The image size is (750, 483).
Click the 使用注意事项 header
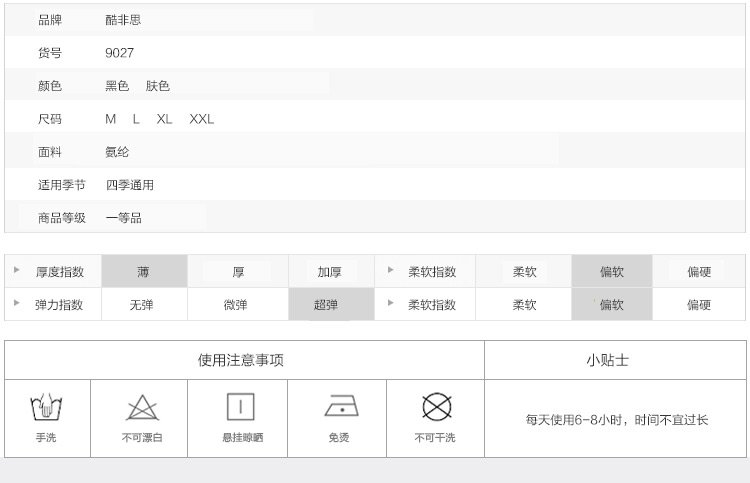241,360
